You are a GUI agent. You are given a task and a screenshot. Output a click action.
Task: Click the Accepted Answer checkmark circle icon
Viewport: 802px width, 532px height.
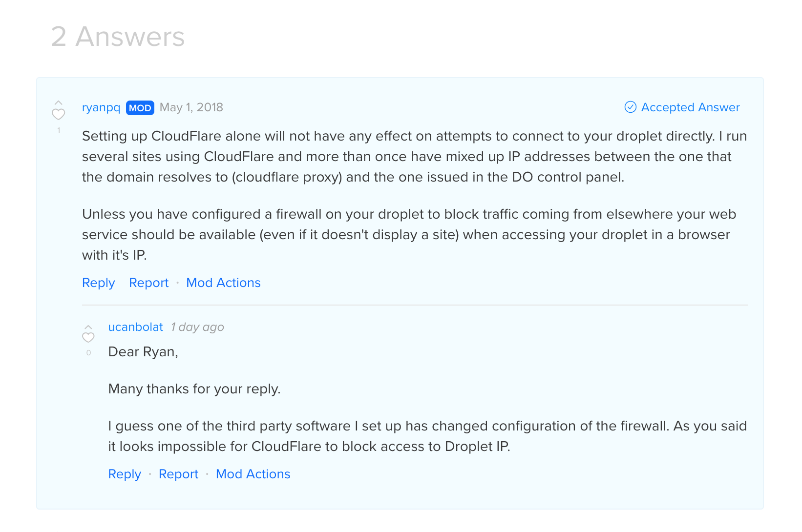631,107
